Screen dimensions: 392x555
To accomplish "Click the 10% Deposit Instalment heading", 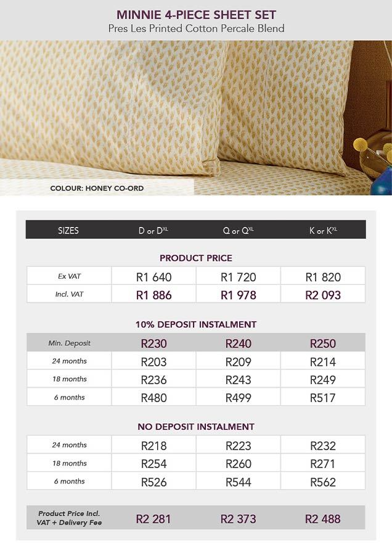I will coord(196,324).
